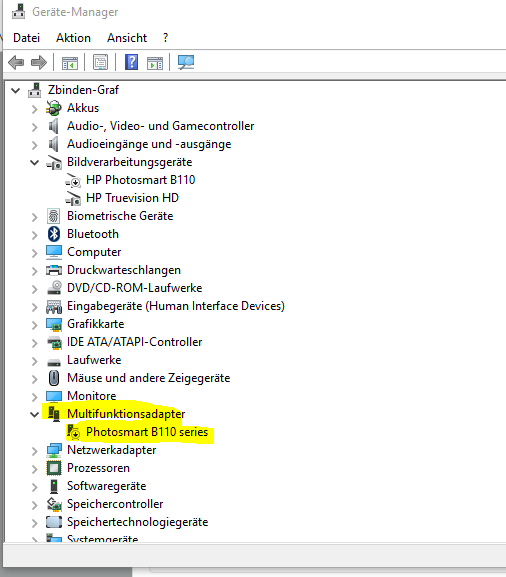Expand Audio-, Video- und Gamecontroller
The height and width of the screenshot is (577, 506).
pyautogui.click(x=35, y=127)
